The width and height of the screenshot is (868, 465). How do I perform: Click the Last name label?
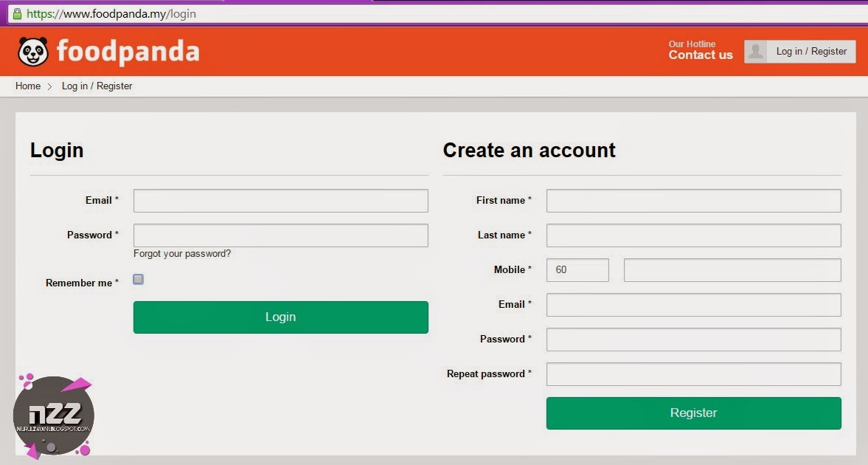click(504, 235)
